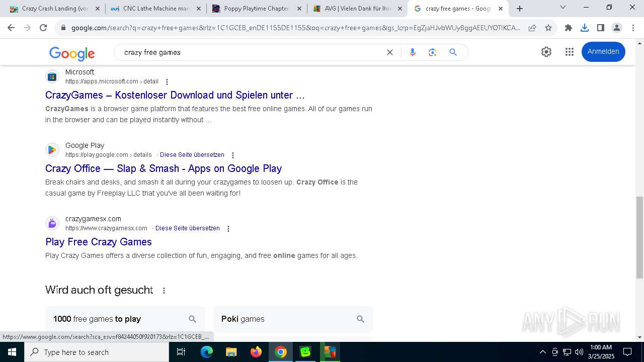The width and height of the screenshot is (644, 362).
Task: Open Google settings gear
Action: pyautogui.click(x=546, y=52)
